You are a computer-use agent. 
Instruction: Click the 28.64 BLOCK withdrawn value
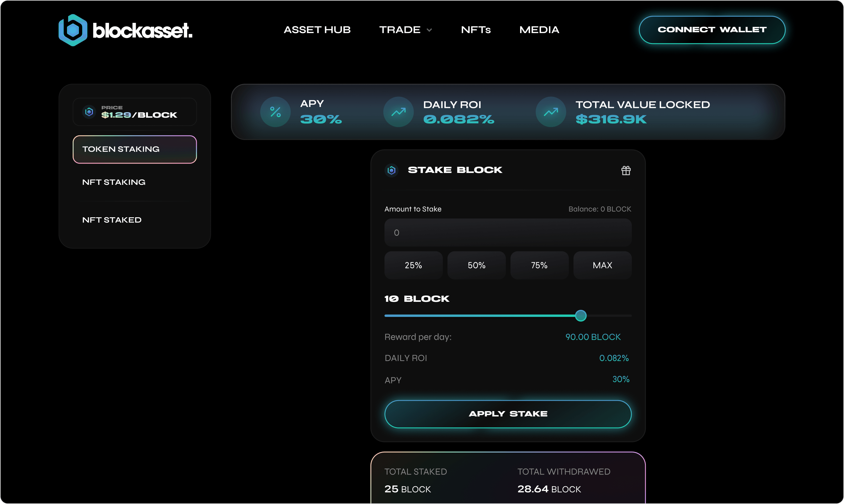pos(549,489)
